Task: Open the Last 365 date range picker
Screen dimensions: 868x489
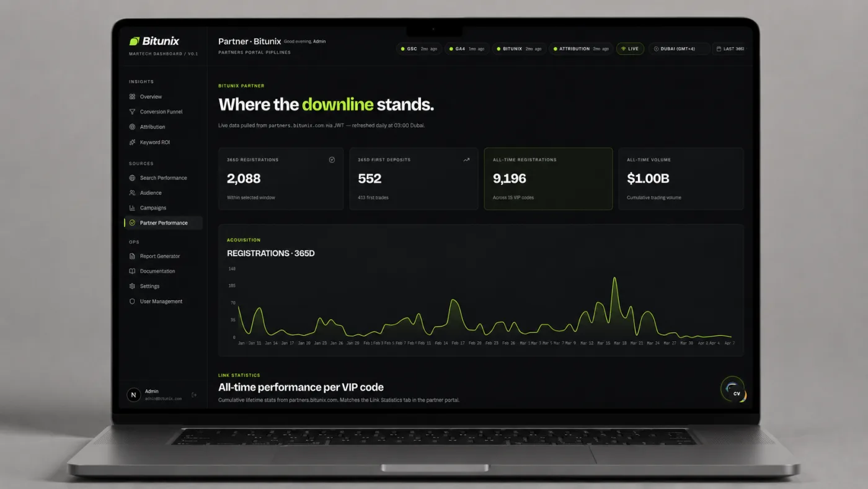Action: click(x=730, y=48)
